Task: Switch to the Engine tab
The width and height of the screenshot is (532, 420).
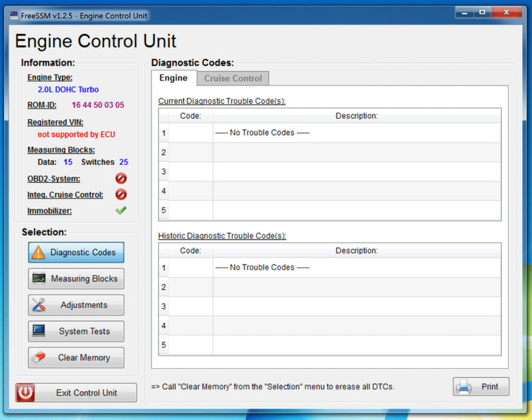Action: pos(174,78)
